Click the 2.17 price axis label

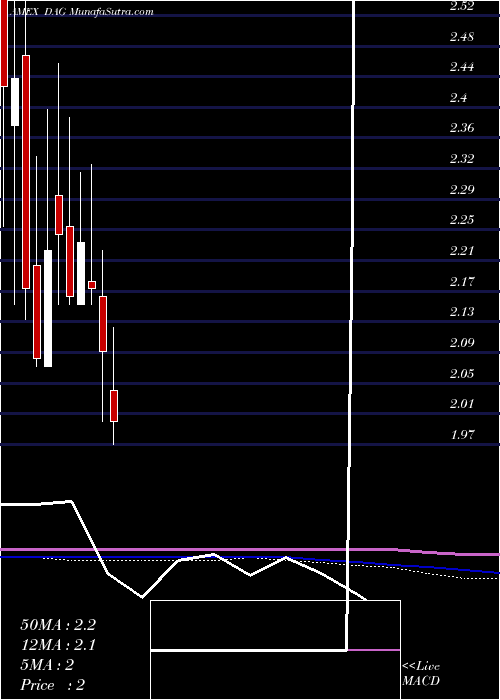tap(462, 281)
